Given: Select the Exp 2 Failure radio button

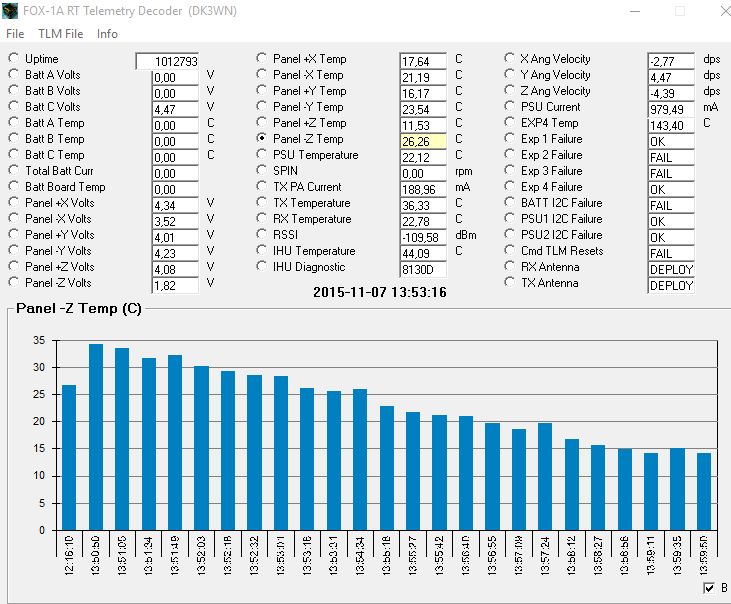Looking at the screenshot, I should tap(510, 154).
